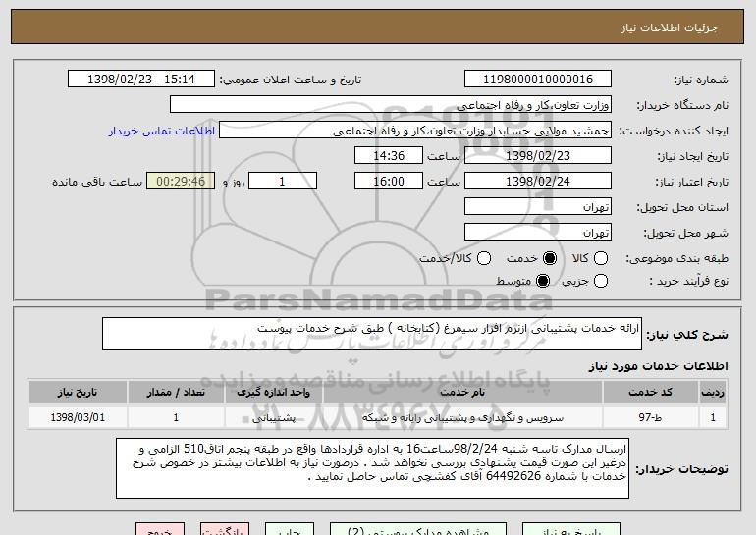Click the unit cell پشتیبانی
Screen dimensions: 756x535
tap(273, 418)
